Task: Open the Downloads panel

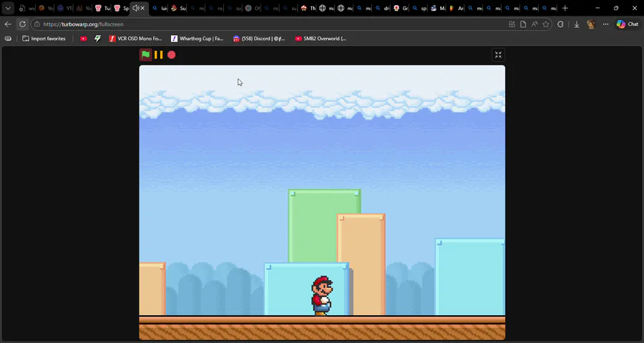Action: click(x=577, y=24)
